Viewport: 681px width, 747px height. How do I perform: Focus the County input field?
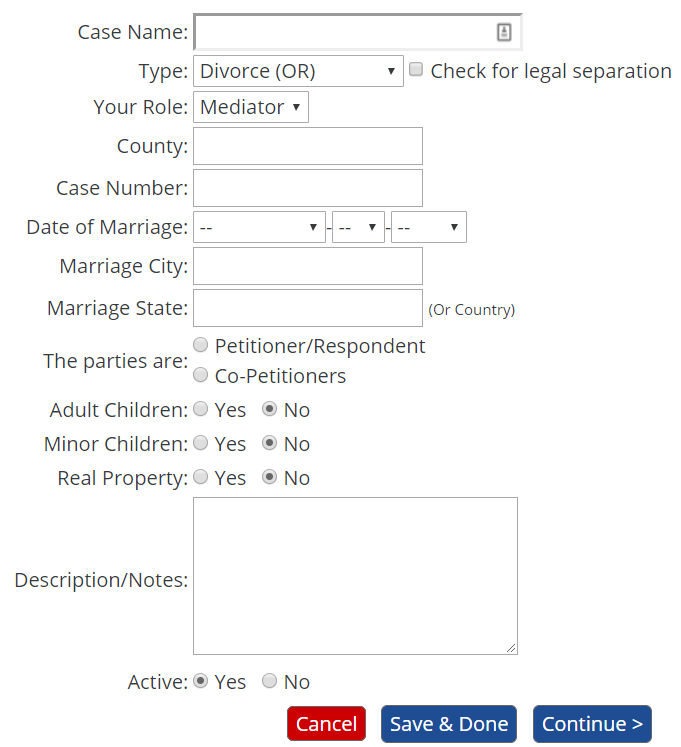tap(308, 146)
